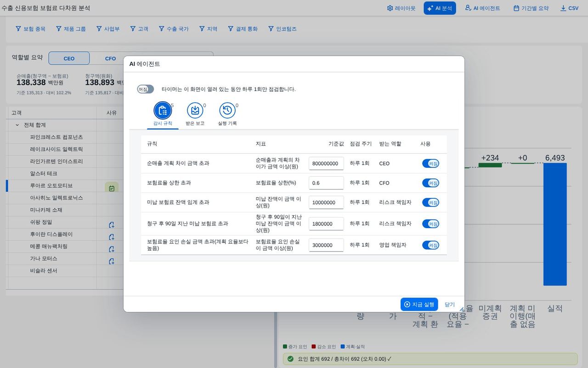
Task: Click the reason icon on 메콩 매뉴팩처링 row
Action: coord(111,249)
